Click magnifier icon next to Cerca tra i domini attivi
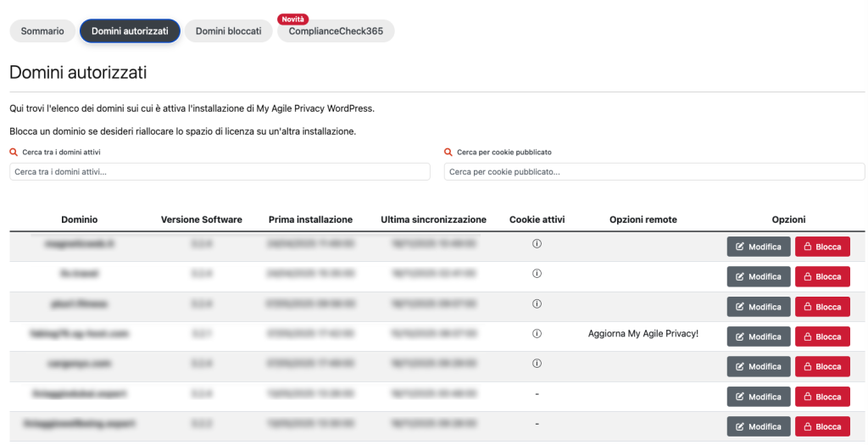The width and height of the screenshot is (868, 445). point(14,153)
